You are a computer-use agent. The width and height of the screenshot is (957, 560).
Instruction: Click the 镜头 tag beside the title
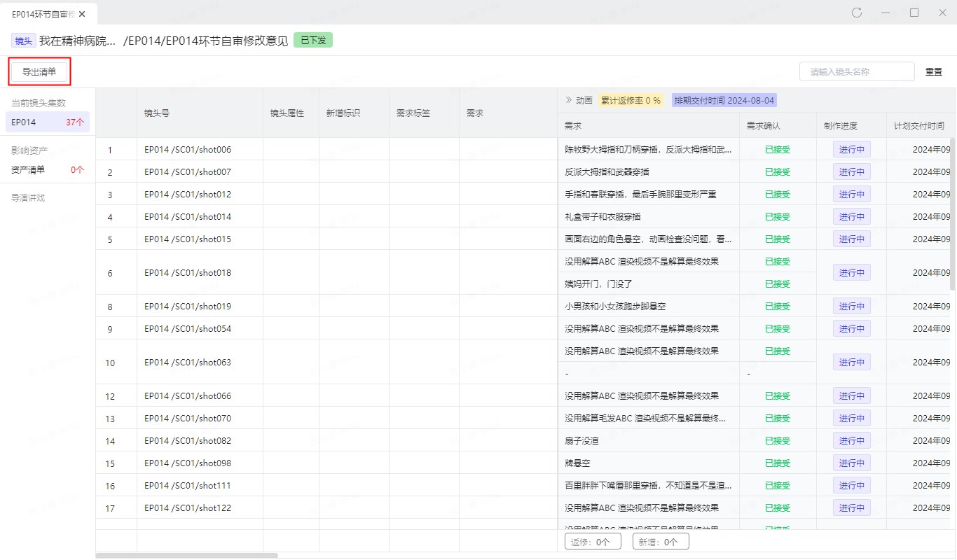pos(23,41)
